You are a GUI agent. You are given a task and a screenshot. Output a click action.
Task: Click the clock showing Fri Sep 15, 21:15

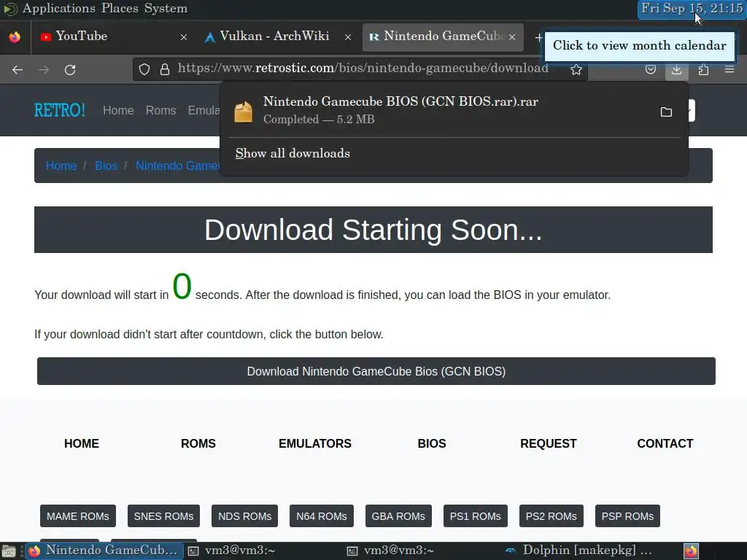692,9
